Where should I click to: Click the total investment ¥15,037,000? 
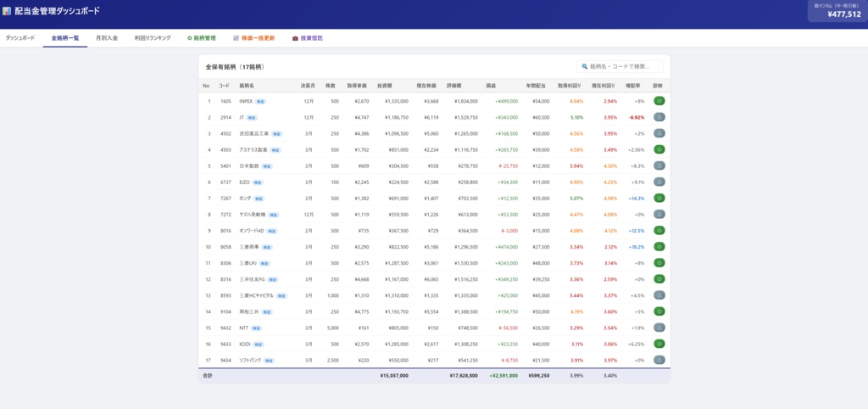pos(394,376)
